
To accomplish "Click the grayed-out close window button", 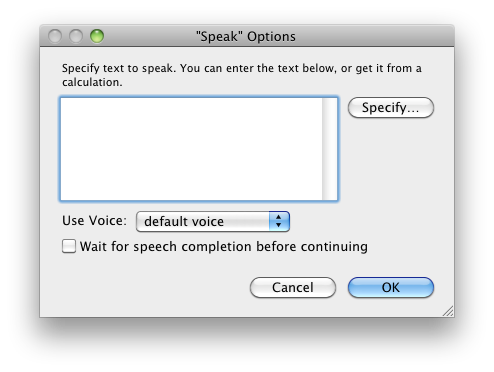I will [x=55, y=36].
